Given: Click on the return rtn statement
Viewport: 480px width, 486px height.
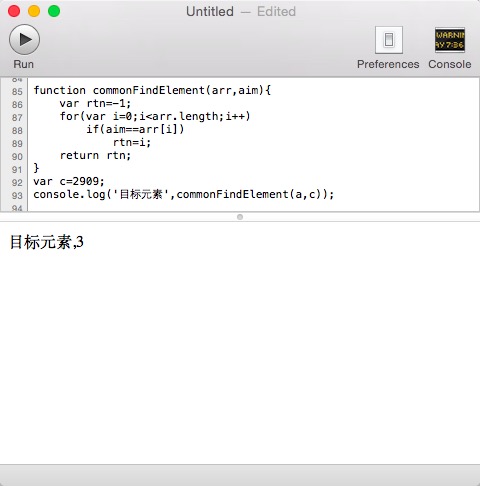Looking at the screenshot, I should (x=95, y=155).
